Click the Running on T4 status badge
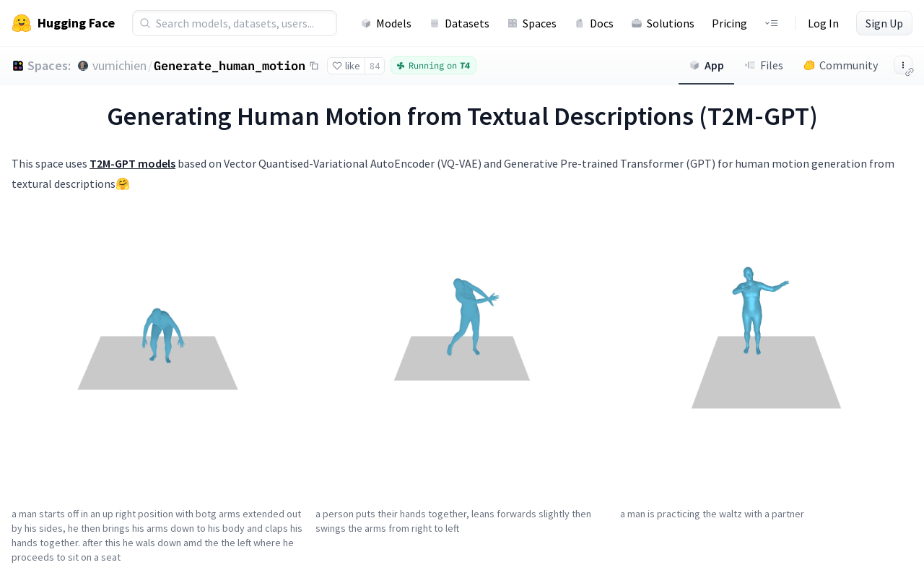 pyautogui.click(x=433, y=66)
